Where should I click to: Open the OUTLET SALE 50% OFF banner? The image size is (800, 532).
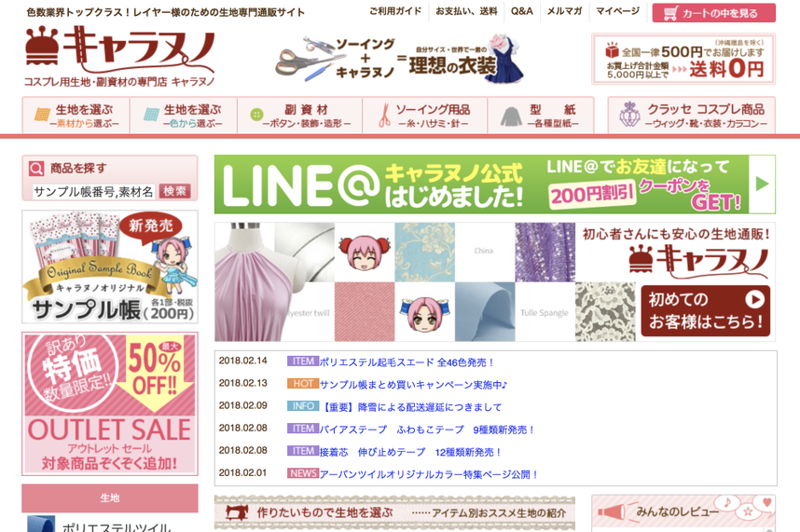110,403
